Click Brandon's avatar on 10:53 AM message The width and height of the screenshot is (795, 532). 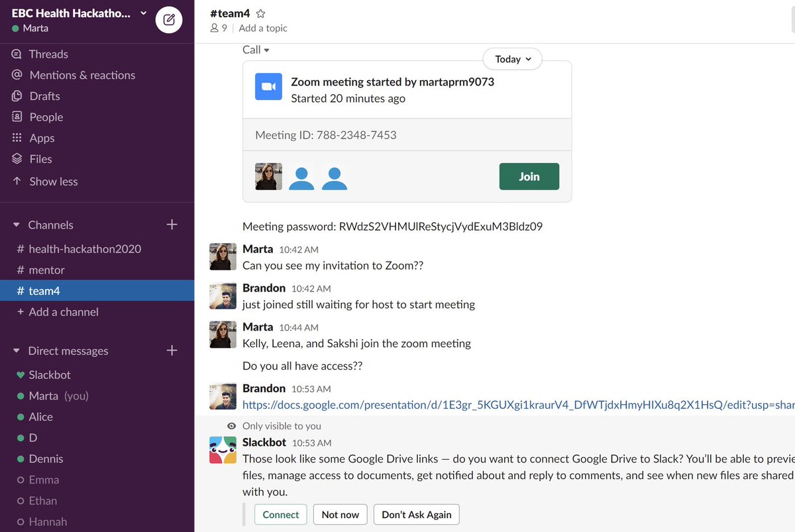[x=223, y=396]
